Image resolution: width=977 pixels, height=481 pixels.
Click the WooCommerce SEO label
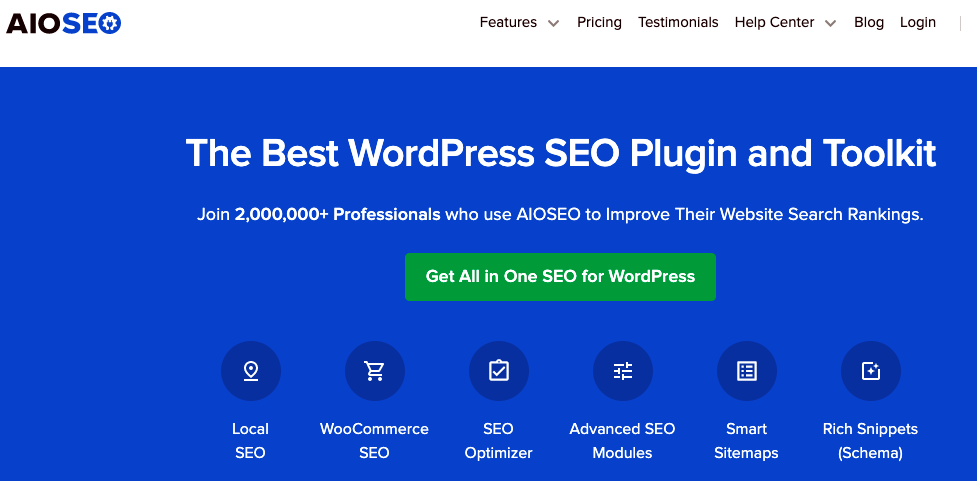point(374,441)
